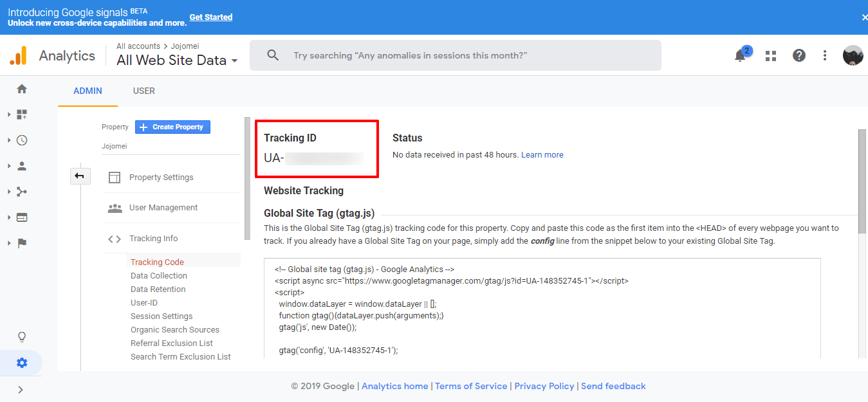
Task: Click the User Management label
Action: pos(163,208)
